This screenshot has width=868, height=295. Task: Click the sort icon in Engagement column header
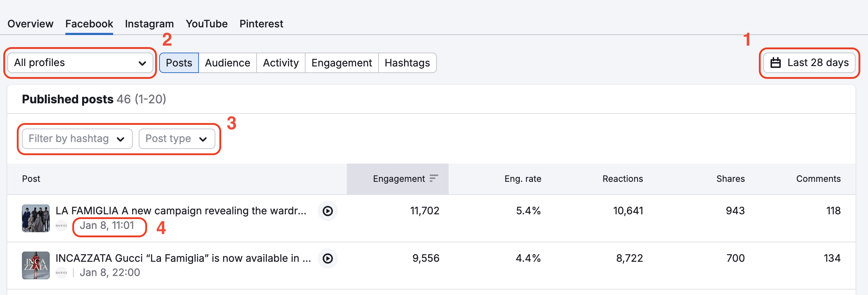pos(434,178)
